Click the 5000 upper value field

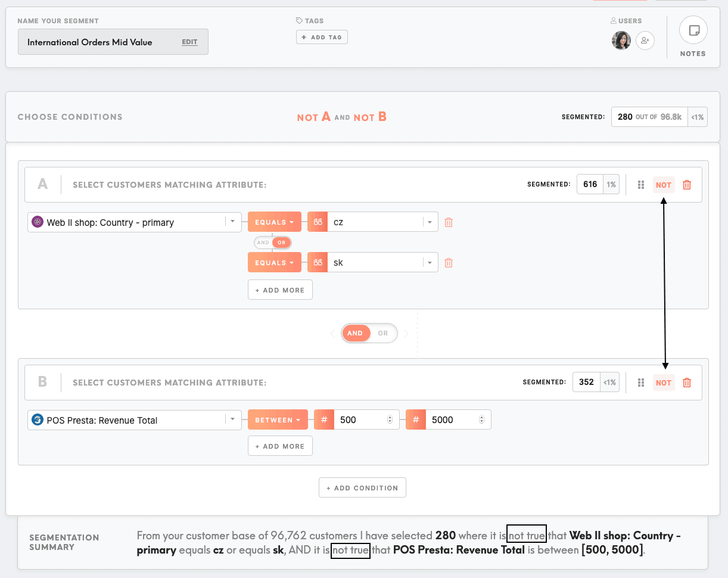click(x=453, y=420)
